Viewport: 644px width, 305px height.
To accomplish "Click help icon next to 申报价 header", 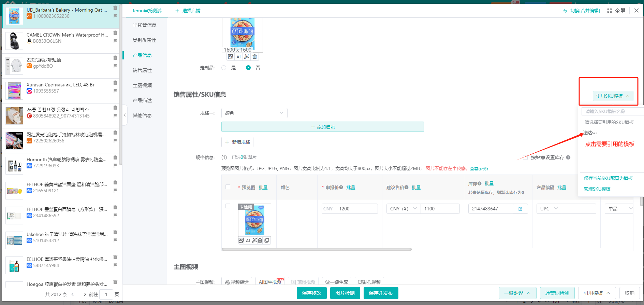I will (x=341, y=187).
